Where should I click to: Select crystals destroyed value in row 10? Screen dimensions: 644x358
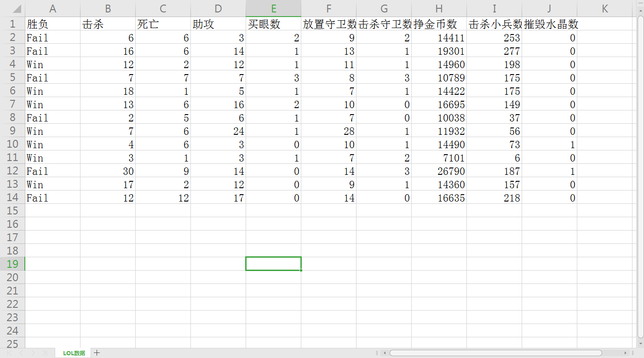[x=549, y=144]
